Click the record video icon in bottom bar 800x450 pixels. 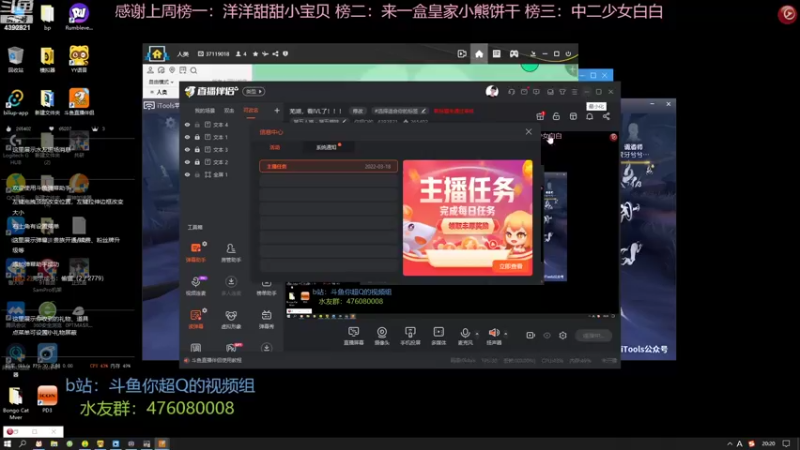tap(530, 335)
